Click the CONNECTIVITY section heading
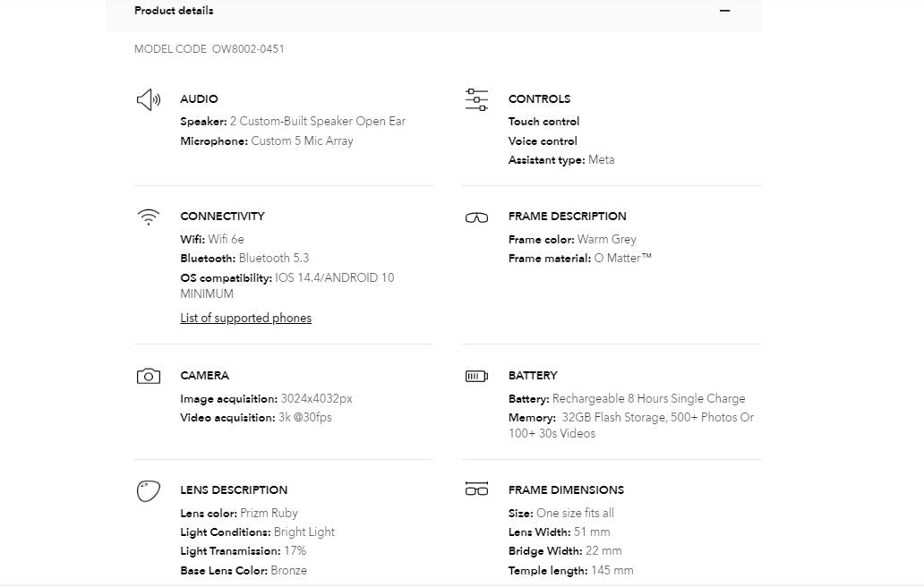 222,217
